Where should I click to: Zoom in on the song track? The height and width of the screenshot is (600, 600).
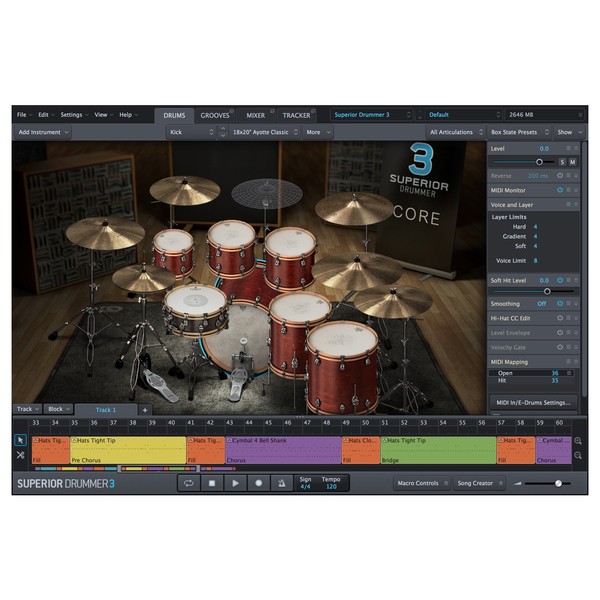578,441
